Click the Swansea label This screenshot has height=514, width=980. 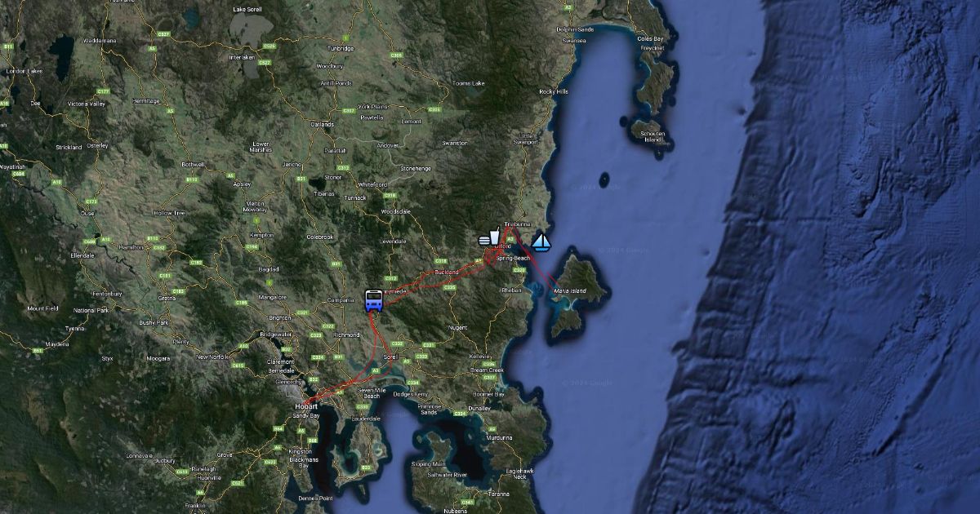point(574,40)
